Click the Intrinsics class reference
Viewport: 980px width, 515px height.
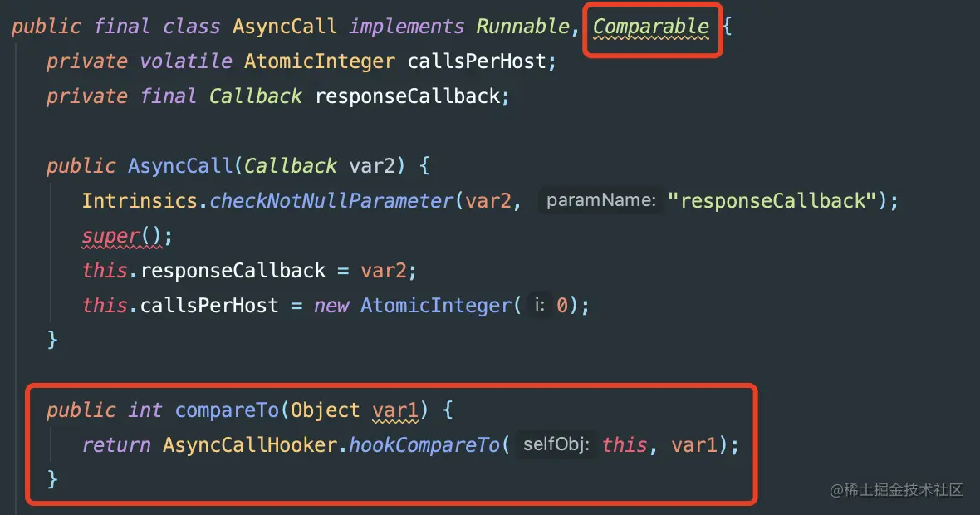[x=140, y=201]
